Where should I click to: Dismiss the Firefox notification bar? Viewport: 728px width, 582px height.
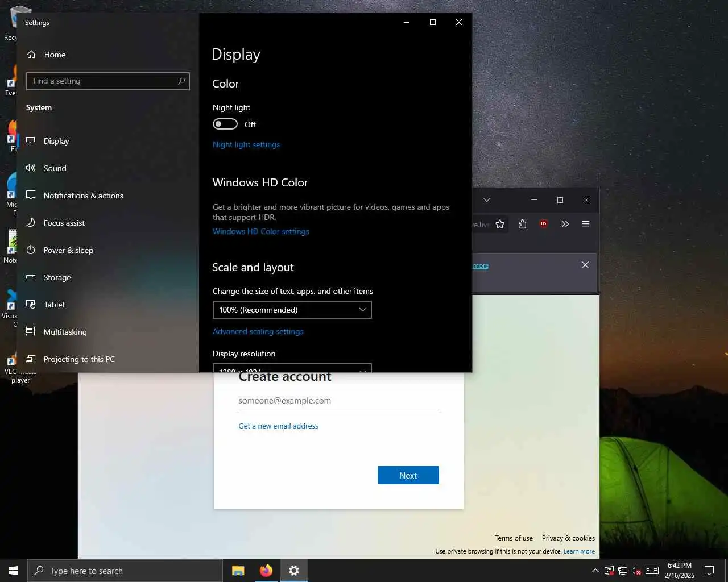click(x=585, y=265)
